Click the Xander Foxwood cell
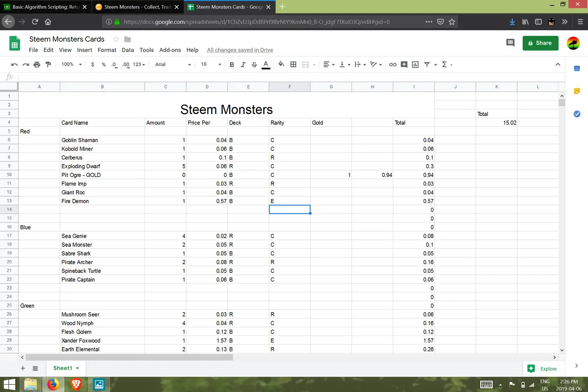This screenshot has width=588, height=392. [x=102, y=341]
